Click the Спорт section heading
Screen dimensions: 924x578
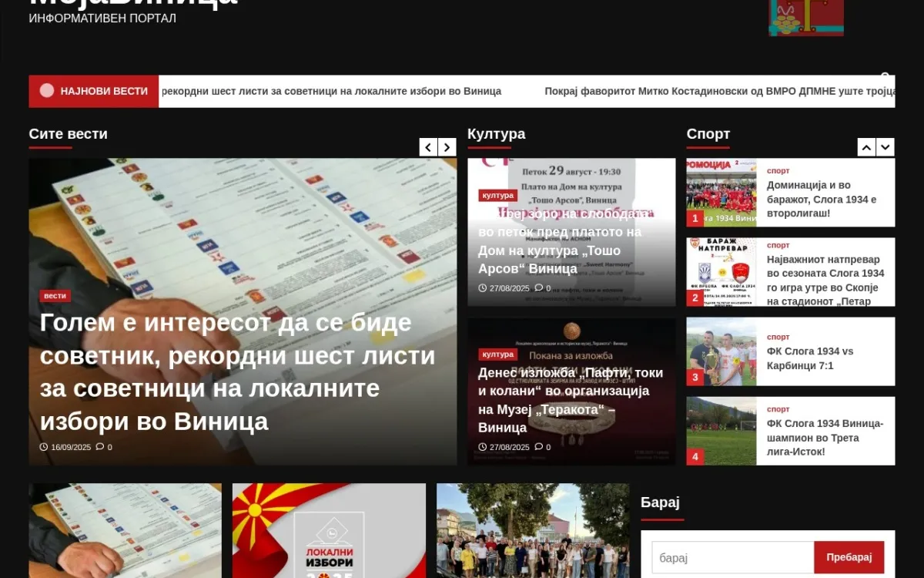pos(708,134)
